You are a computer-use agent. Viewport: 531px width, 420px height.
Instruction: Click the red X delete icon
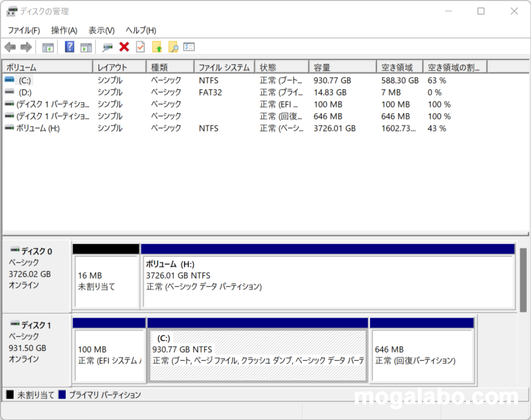tap(124, 47)
